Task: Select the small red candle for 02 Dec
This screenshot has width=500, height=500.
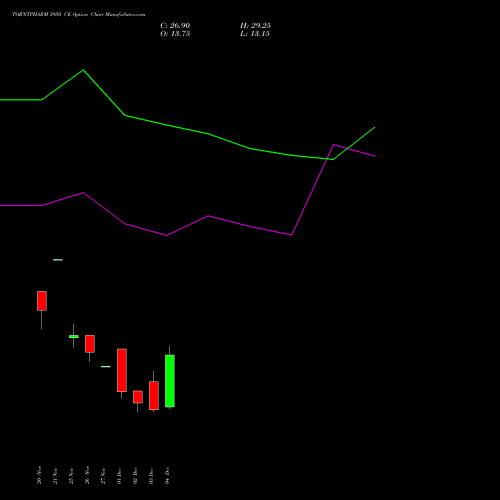Action: tap(138, 397)
